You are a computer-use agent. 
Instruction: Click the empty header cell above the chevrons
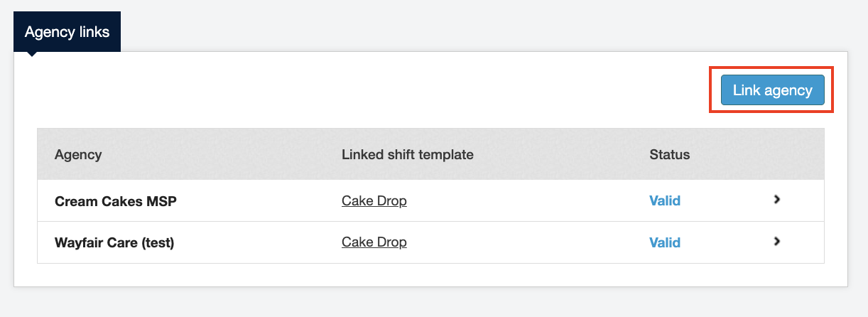(777, 154)
